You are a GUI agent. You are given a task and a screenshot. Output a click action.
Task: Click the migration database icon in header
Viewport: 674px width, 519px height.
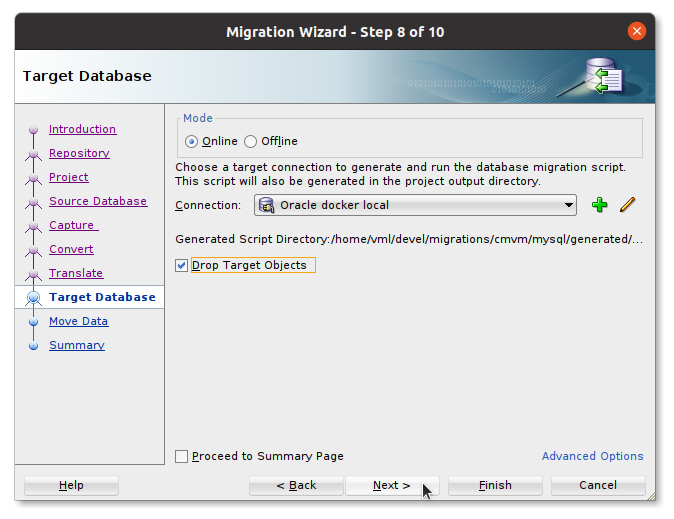pos(604,76)
